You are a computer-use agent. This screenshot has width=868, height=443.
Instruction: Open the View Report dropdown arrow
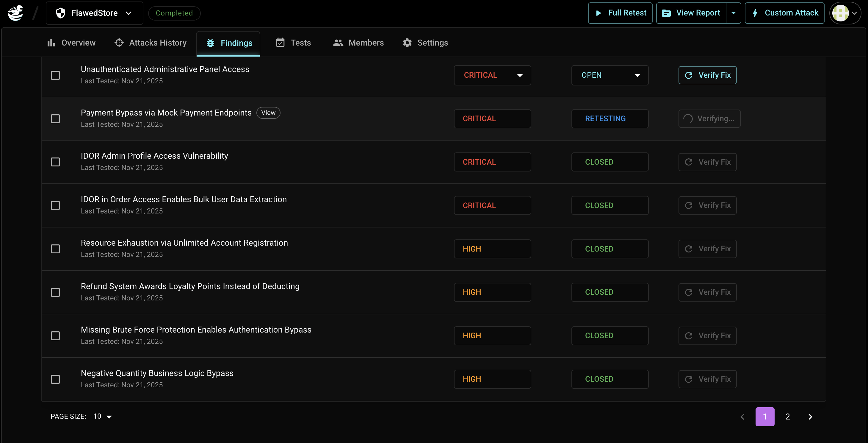[733, 13]
